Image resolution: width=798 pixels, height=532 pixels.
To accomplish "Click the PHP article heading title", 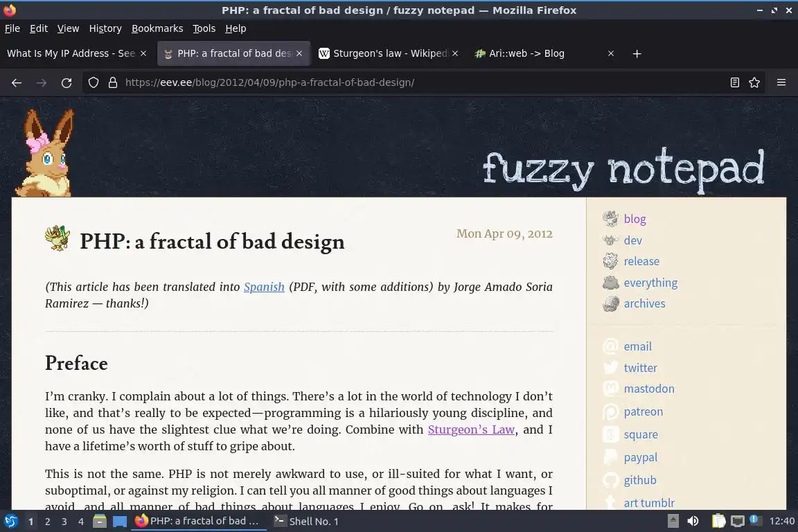I will tap(212, 241).
